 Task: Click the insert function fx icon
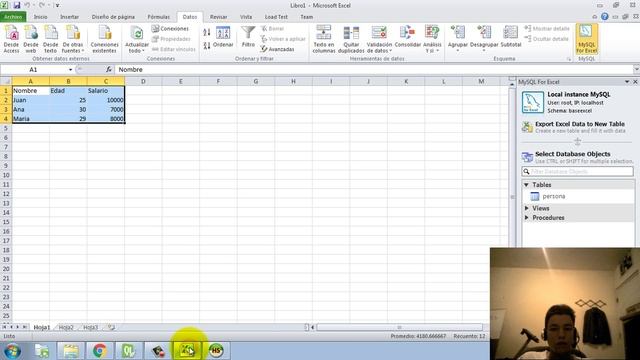[x=109, y=69]
